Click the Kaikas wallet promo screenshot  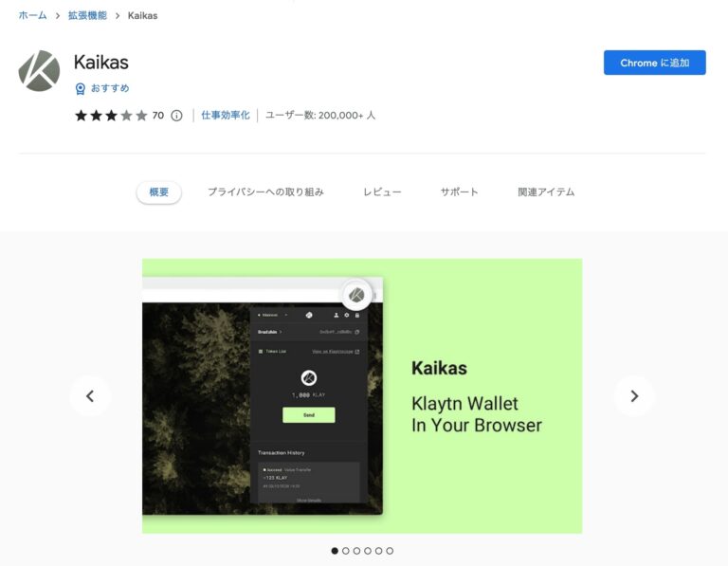[362, 396]
